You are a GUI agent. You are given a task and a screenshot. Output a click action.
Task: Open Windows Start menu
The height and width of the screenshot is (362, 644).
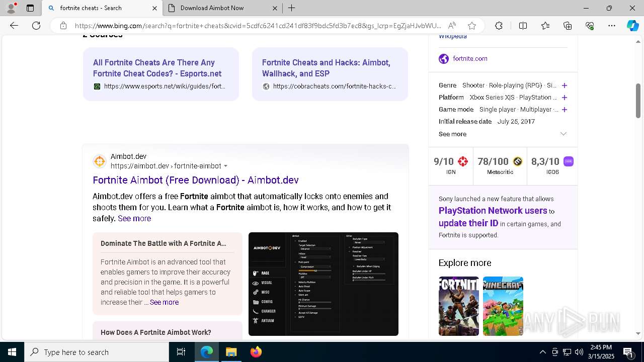tap(12, 352)
